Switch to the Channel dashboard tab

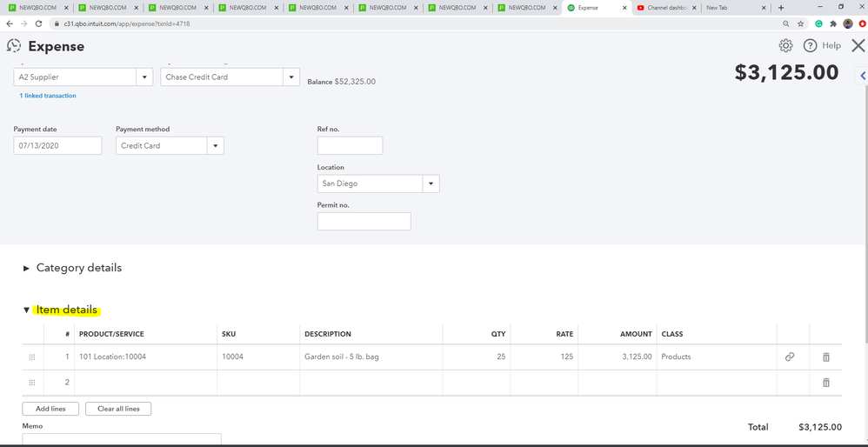point(666,9)
